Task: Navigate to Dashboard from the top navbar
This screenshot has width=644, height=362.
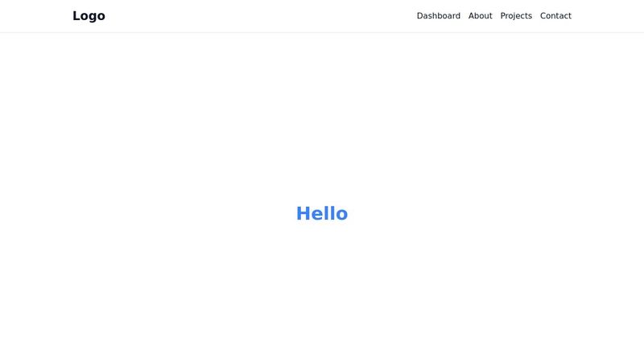Action: [x=438, y=16]
